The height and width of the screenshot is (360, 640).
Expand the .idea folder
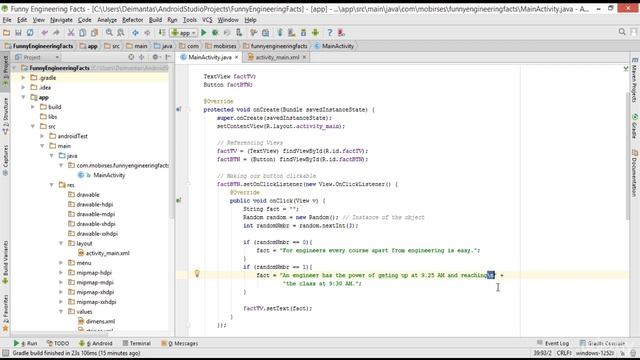[x=23, y=87]
